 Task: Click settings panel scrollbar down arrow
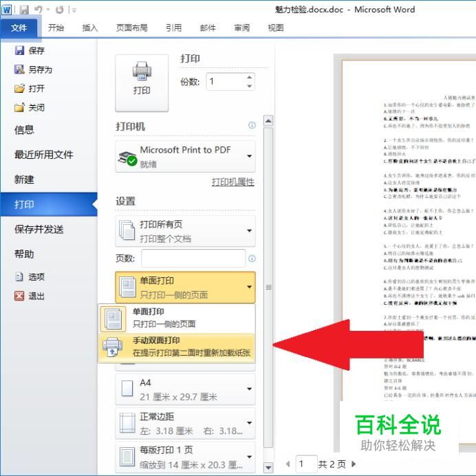(268, 468)
